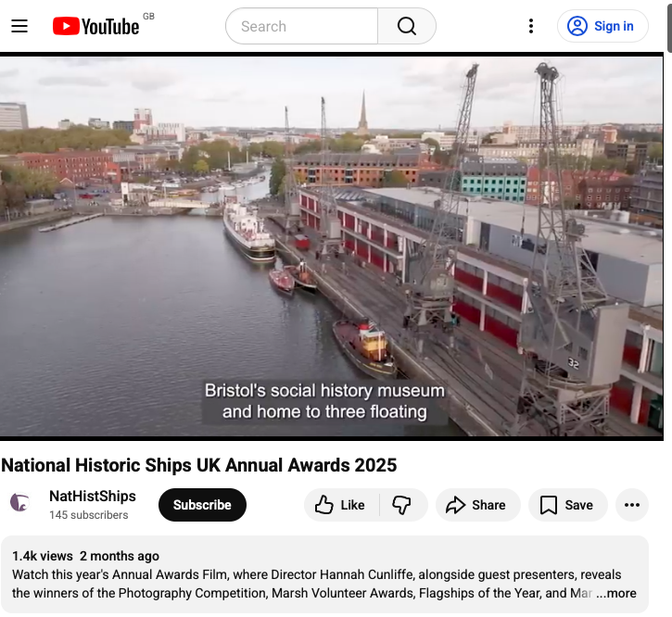The height and width of the screenshot is (617, 672).
Task: Open the hamburger guide menu
Action: click(x=19, y=26)
